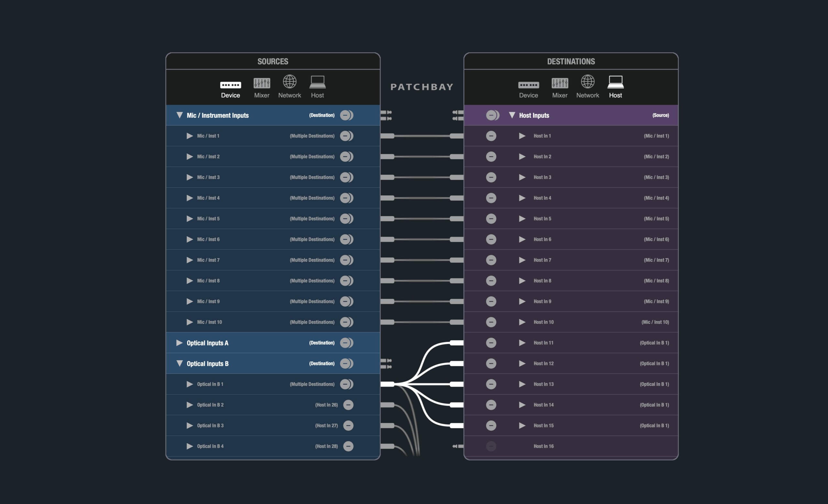Viewport: 828px width, 504px height.
Task: Remove the connection of Optical In B 2
Action: (348, 405)
